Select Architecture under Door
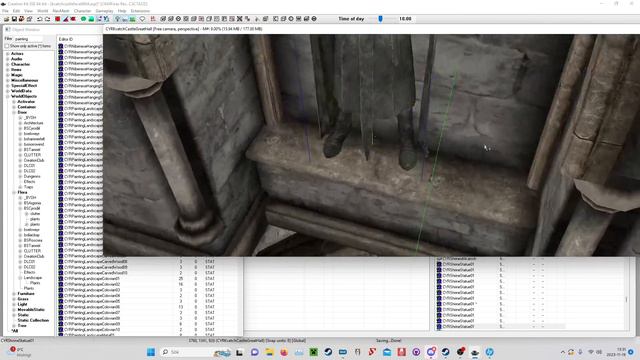Screen dimensions: 640x360 [x=33, y=123]
